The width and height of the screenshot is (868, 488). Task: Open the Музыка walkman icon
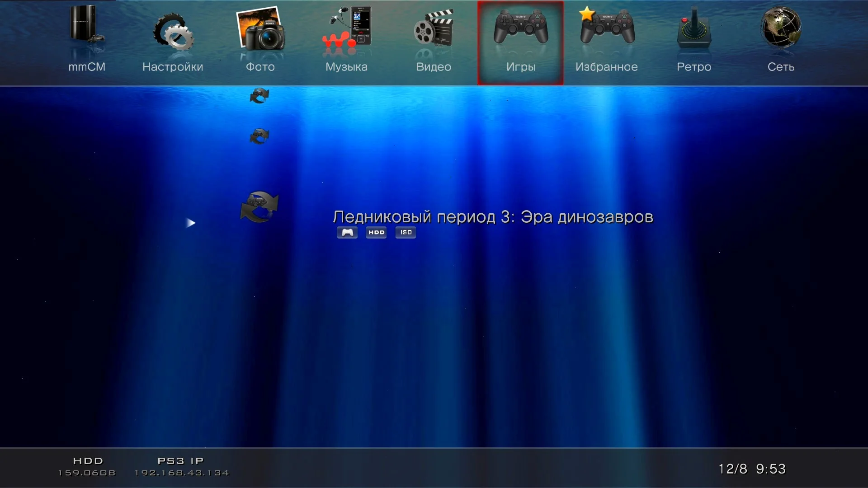[347, 29]
